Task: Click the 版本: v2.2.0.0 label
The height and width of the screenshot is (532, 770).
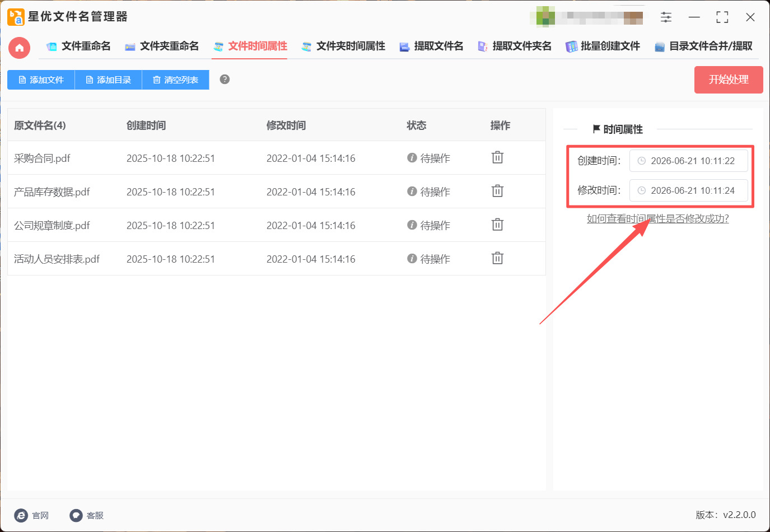Action: tap(726, 515)
